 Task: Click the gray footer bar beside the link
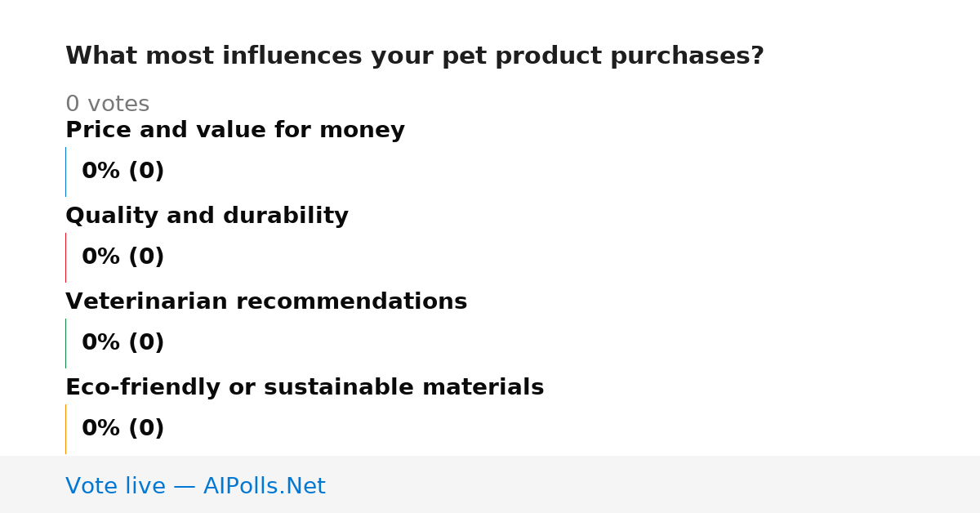[653, 484]
